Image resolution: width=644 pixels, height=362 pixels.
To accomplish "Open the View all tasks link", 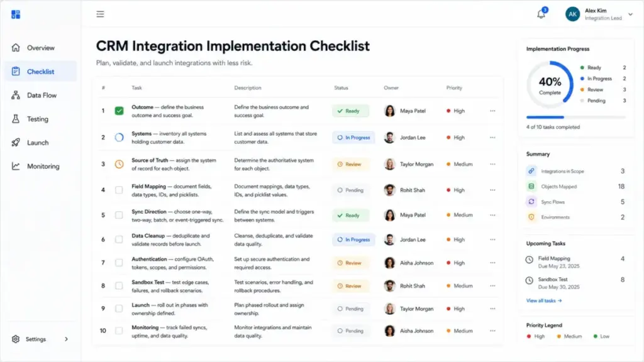I will [544, 300].
